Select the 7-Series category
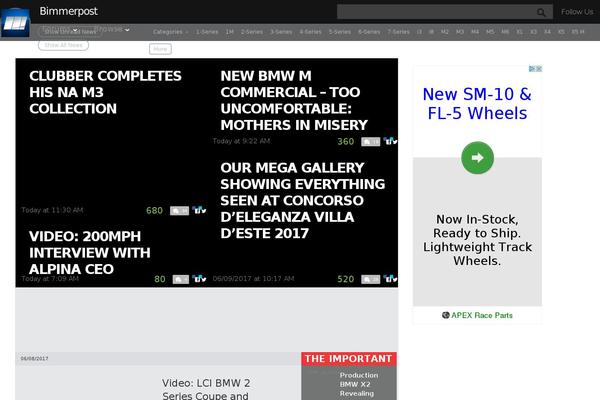The height and width of the screenshot is (400, 600). pos(399,32)
